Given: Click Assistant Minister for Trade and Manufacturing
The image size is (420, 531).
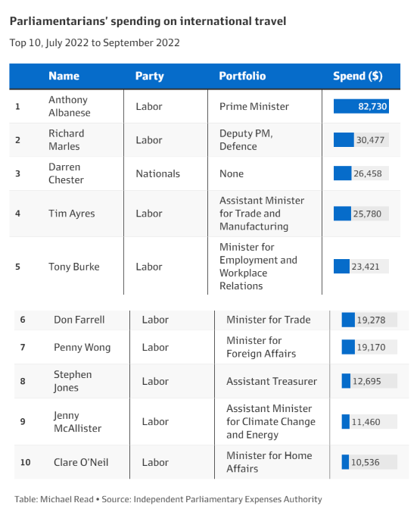Looking at the screenshot, I should tap(262, 214).
